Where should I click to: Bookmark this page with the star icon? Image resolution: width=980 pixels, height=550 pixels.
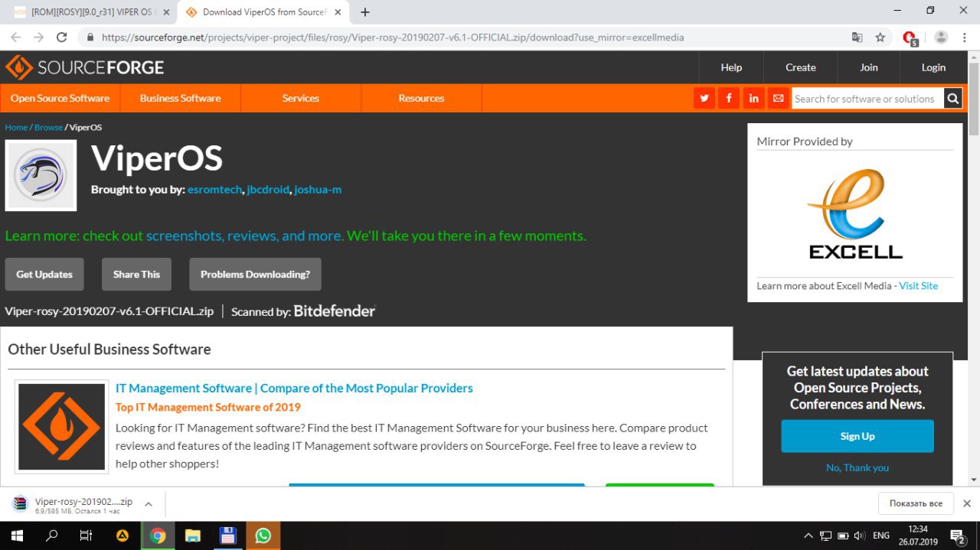pos(880,37)
